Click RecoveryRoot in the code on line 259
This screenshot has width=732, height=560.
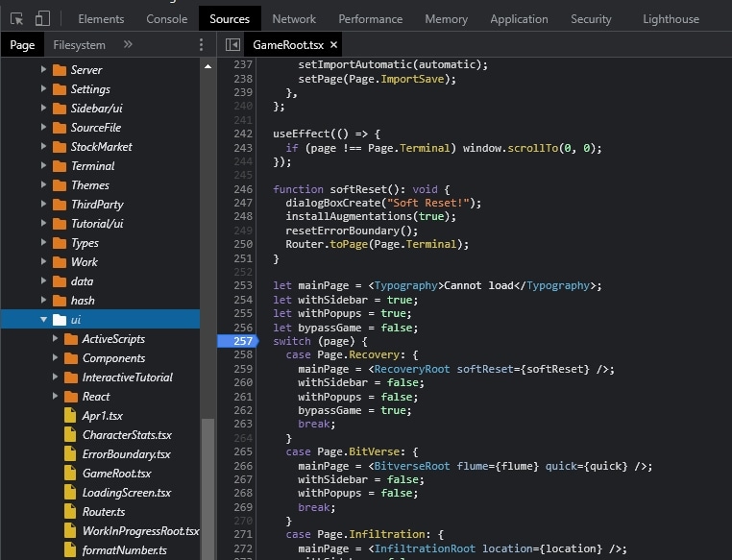412,369
